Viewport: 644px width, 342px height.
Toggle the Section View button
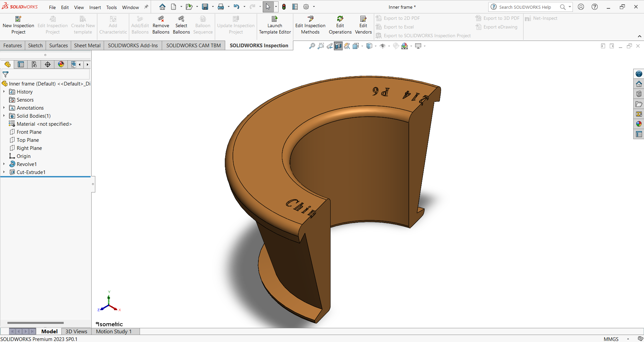pyautogui.click(x=338, y=46)
